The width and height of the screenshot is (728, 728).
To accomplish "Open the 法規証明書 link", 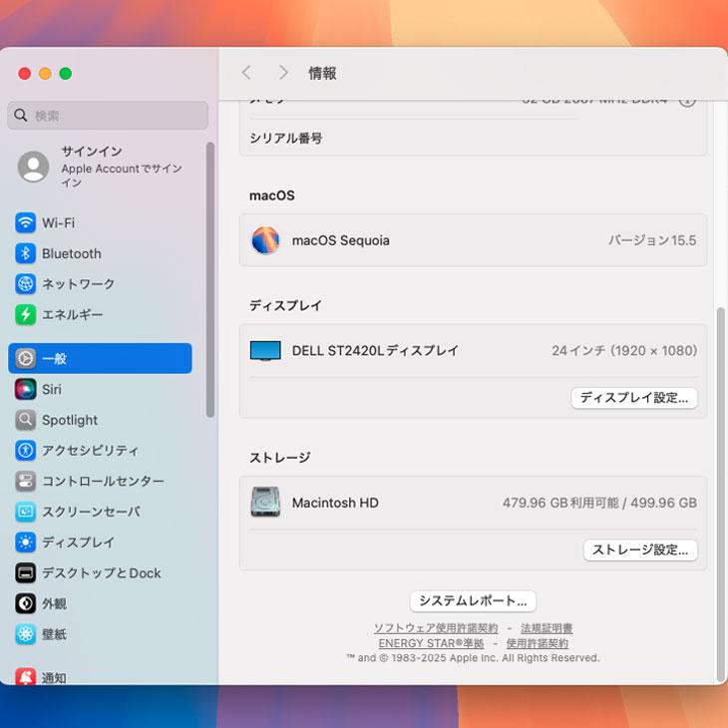I will [x=546, y=628].
